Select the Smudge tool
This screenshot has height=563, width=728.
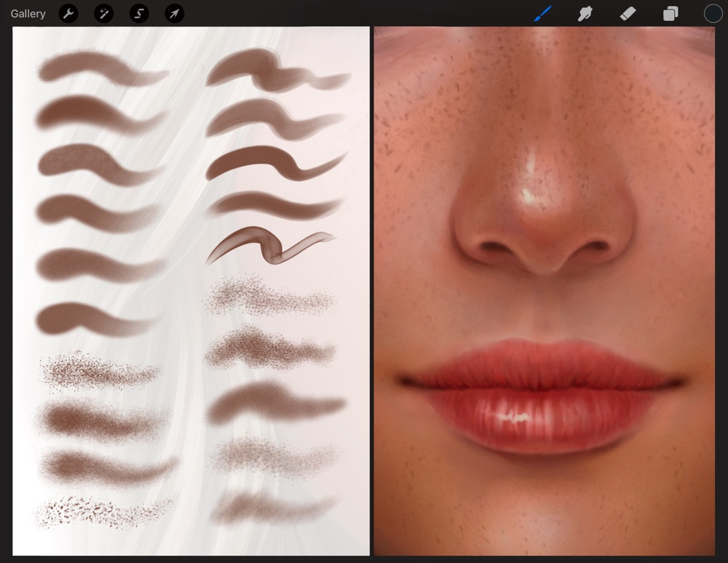pos(585,14)
